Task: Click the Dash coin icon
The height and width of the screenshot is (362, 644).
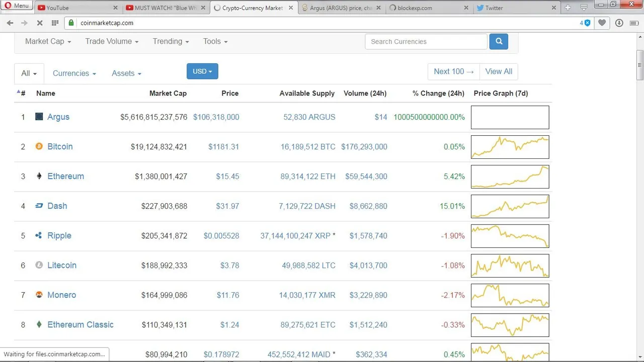Action: pos(39,206)
